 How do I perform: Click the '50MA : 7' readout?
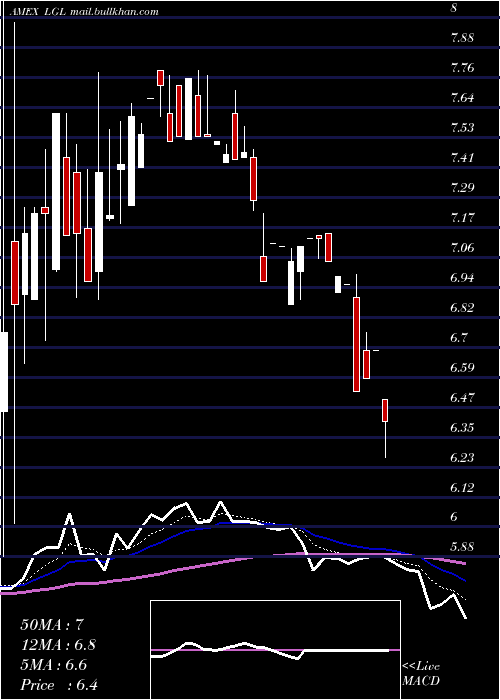[52, 625]
